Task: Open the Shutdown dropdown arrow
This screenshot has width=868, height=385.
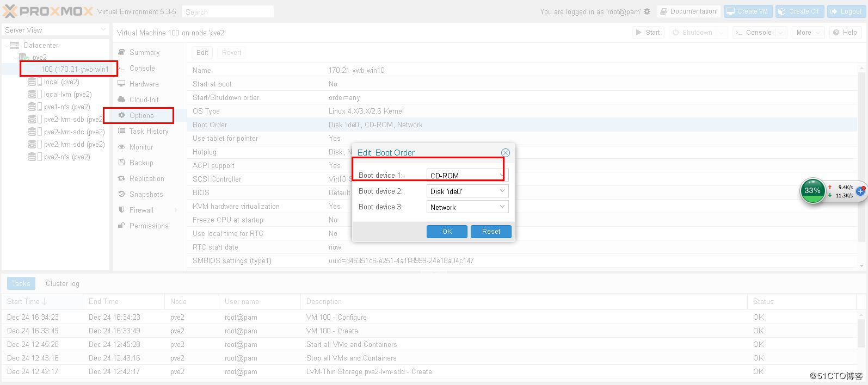Action: click(x=722, y=33)
